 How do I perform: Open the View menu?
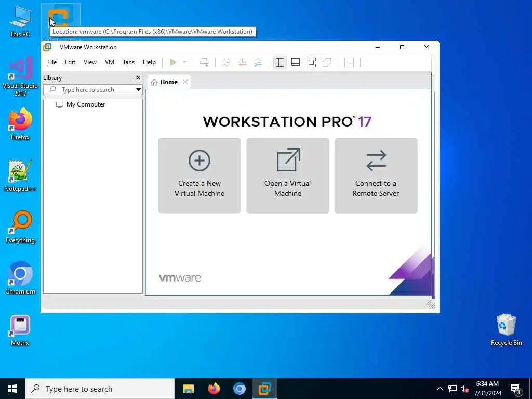[x=90, y=62]
